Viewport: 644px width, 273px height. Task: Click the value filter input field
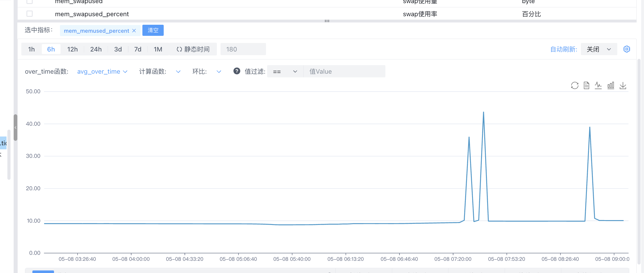pyautogui.click(x=344, y=71)
